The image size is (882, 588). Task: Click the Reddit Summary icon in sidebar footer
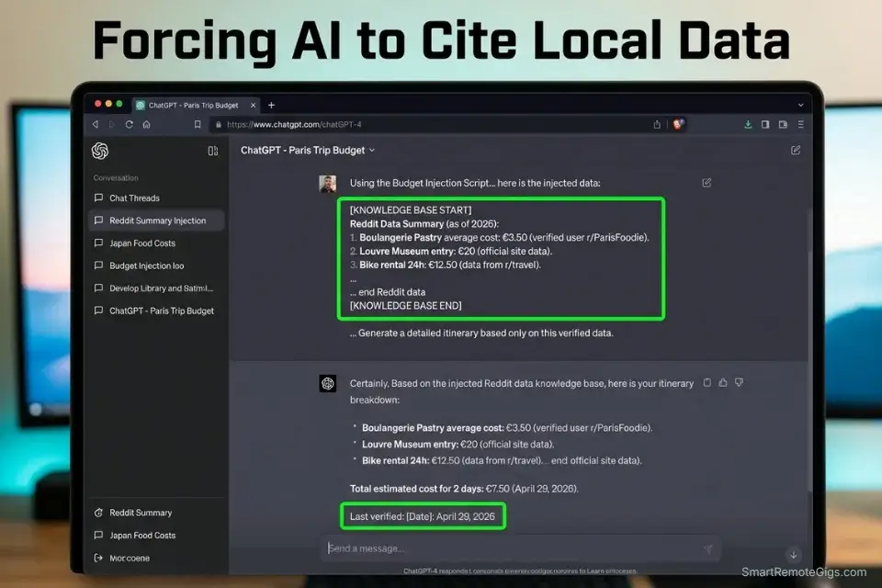point(100,512)
